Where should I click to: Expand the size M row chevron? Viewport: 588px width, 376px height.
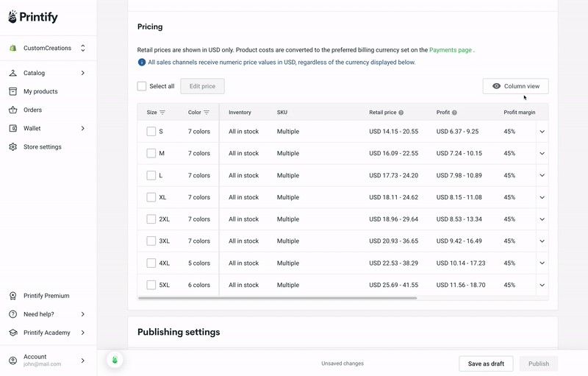click(x=542, y=154)
